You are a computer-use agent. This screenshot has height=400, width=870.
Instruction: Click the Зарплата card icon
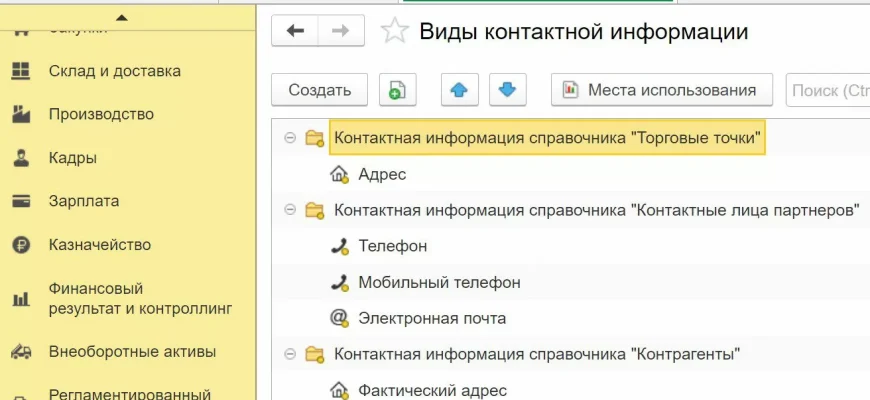click(20, 201)
